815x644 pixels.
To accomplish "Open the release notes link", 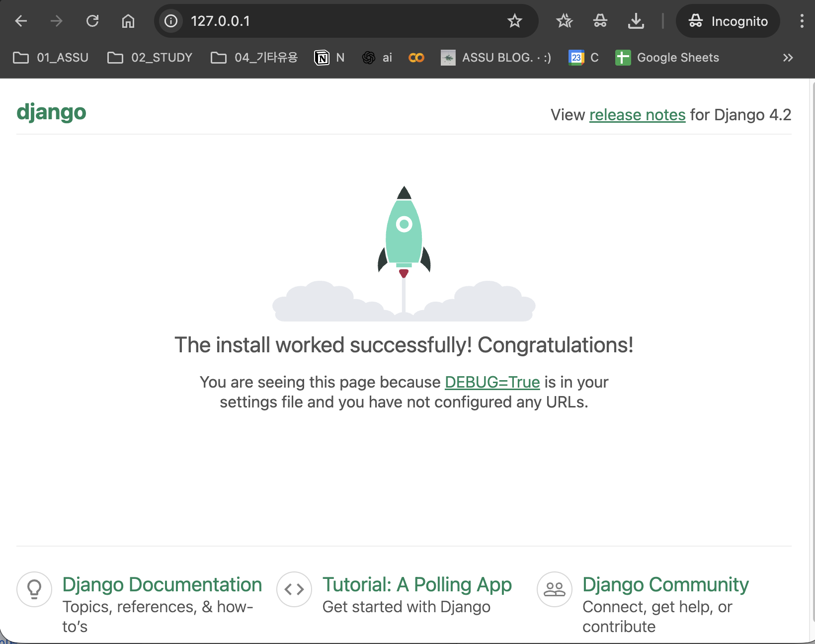I will tap(637, 115).
